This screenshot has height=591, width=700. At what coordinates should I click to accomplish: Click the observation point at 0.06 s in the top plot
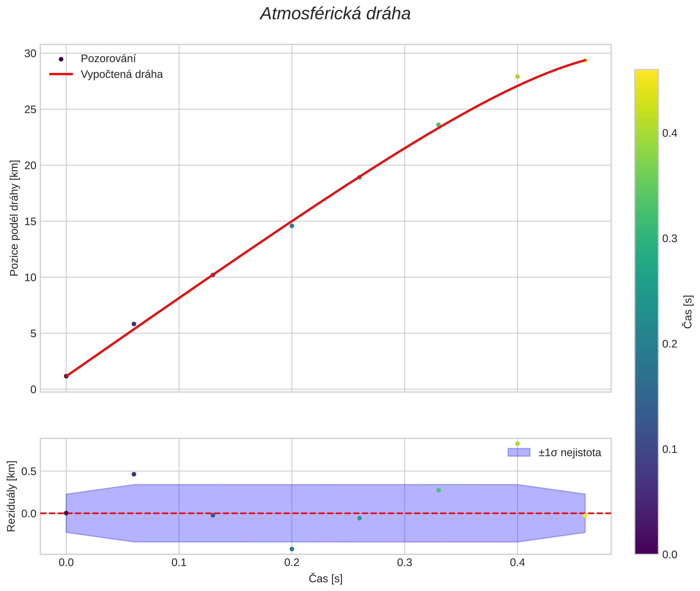tap(134, 324)
